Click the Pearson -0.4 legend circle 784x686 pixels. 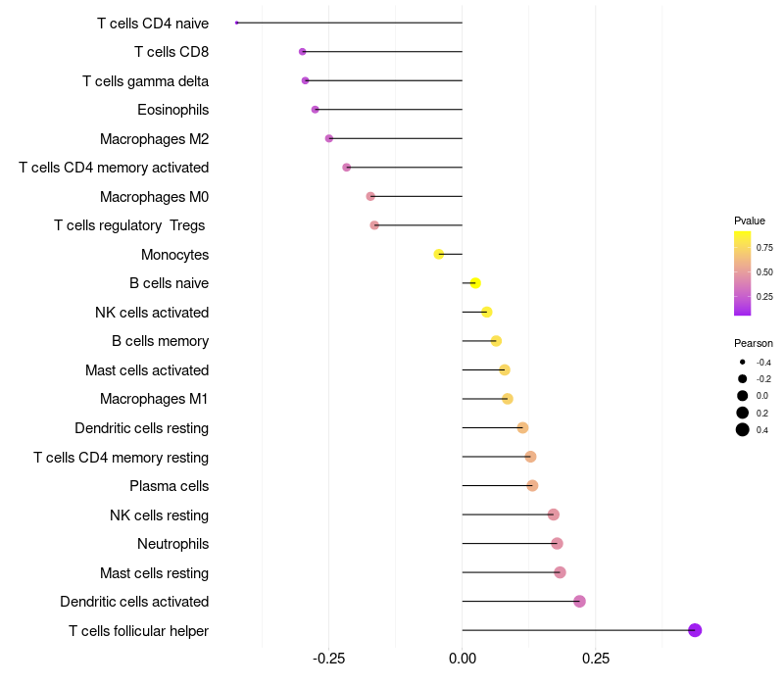click(742, 362)
